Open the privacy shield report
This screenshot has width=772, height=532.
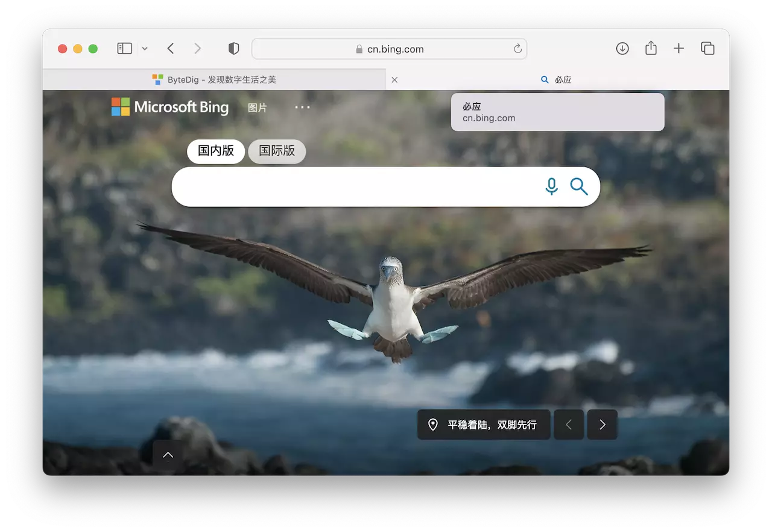233,49
